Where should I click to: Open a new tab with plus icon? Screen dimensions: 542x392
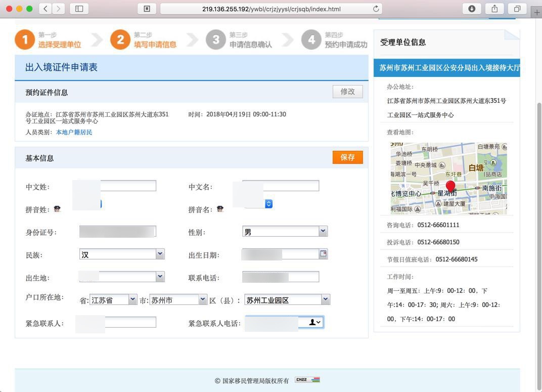[x=537, y=13]
